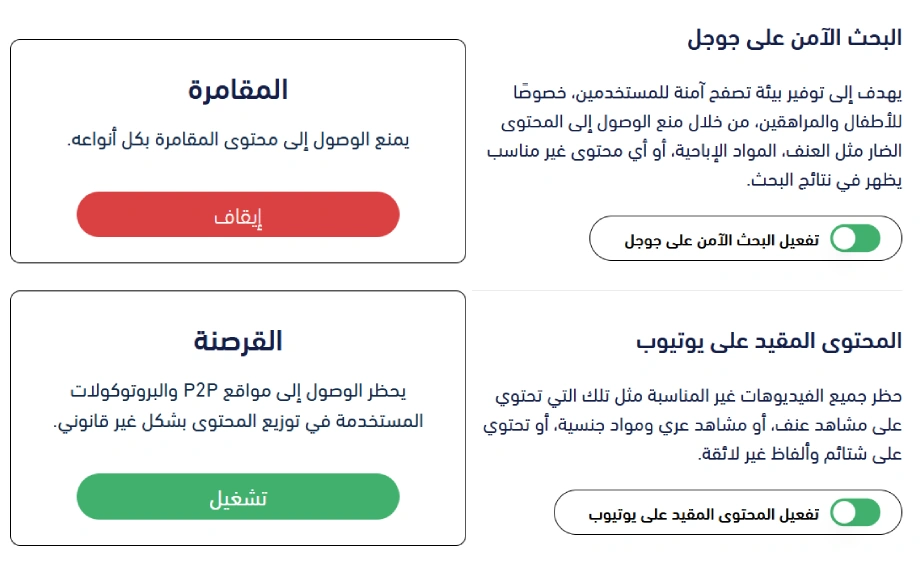Toggle the Google SafeSearch green switch
The image size is (920, 566).
click(855, 239)
